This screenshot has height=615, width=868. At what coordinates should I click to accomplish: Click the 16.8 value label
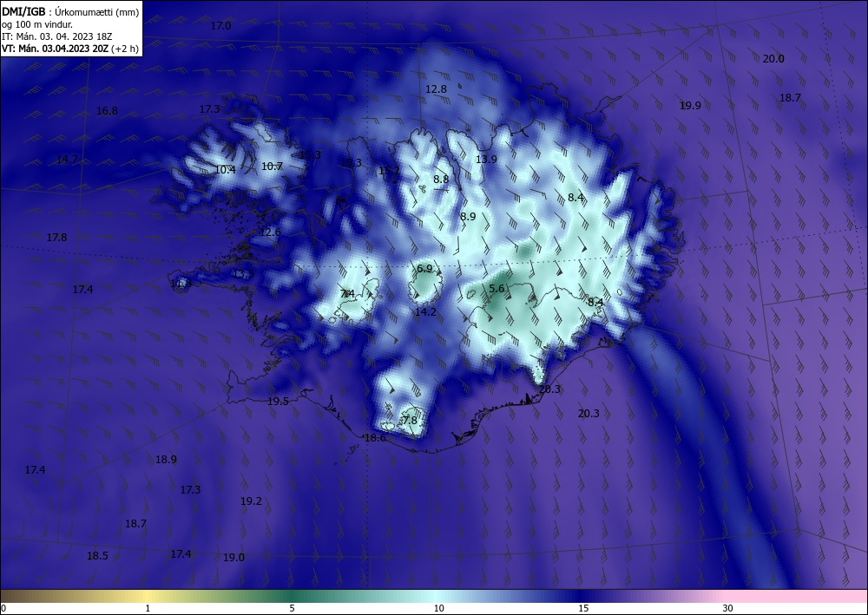coord(107,111)
